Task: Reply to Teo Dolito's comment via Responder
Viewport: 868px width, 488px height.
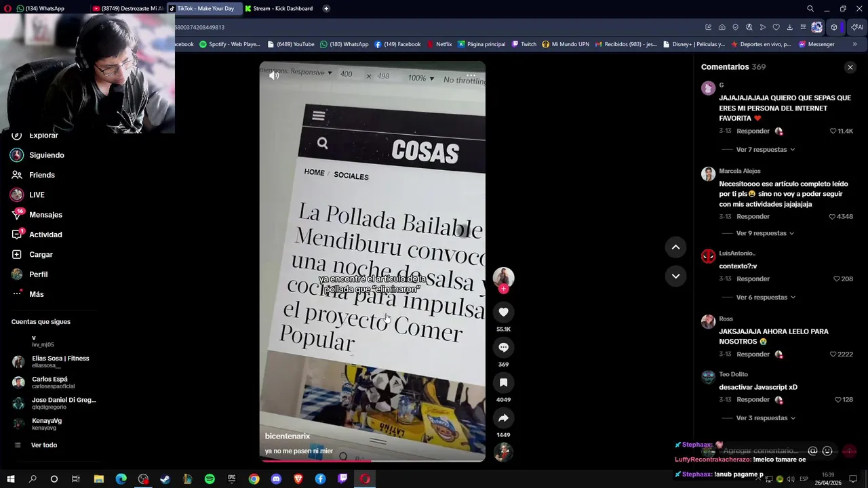Action: 753,399
